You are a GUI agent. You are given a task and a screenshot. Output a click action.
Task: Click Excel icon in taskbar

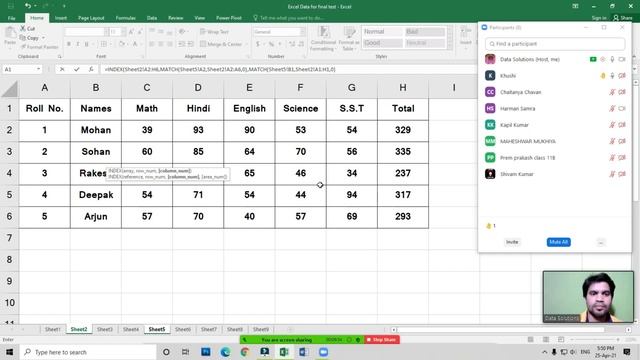284,352
